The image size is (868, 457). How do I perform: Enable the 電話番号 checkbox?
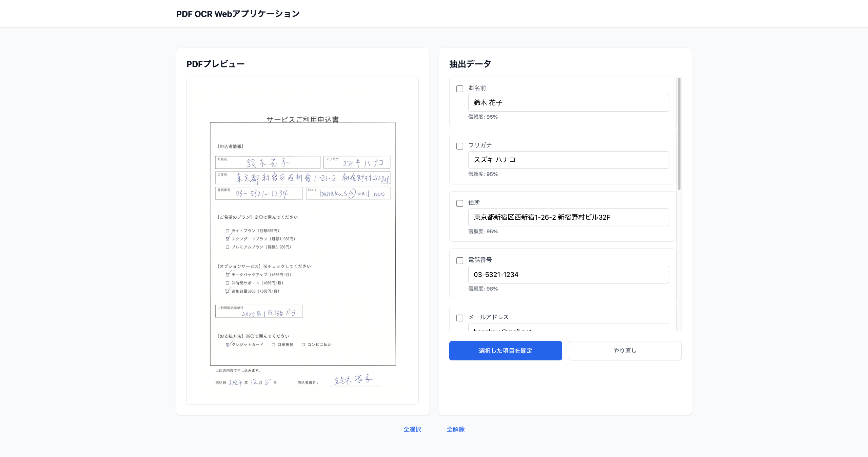point(460,261)
